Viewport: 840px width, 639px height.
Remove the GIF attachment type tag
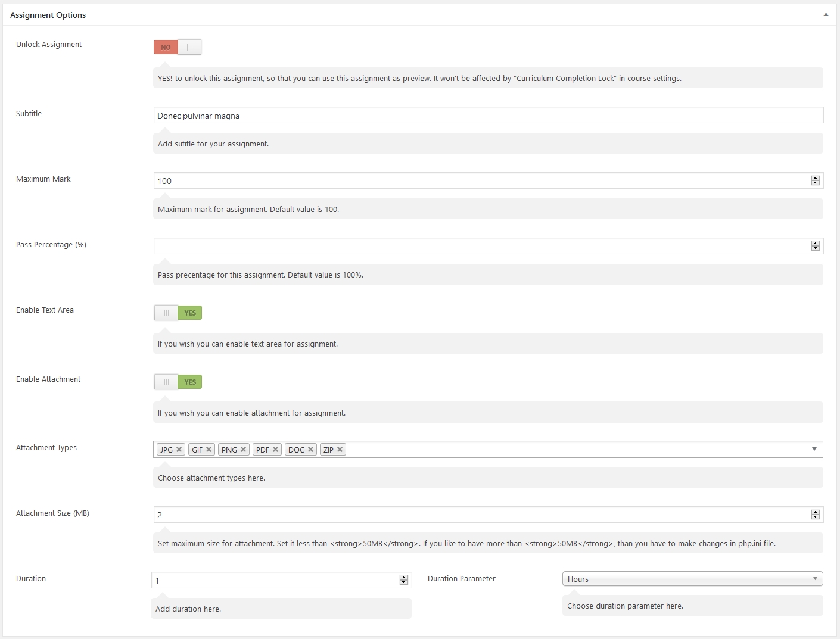tap(209, 450)
